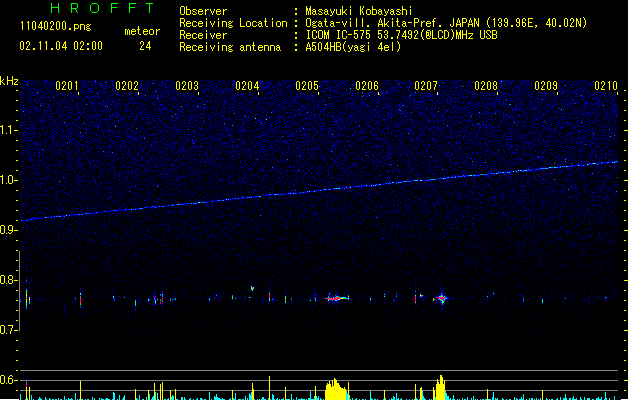
Task: Click the 0208 time marker
Action: click(x=486, y=86)
